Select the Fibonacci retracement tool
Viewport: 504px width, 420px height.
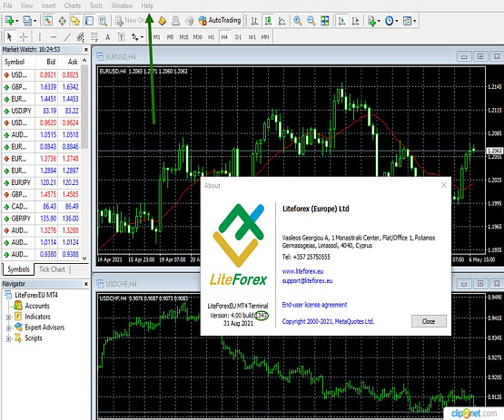94,37
